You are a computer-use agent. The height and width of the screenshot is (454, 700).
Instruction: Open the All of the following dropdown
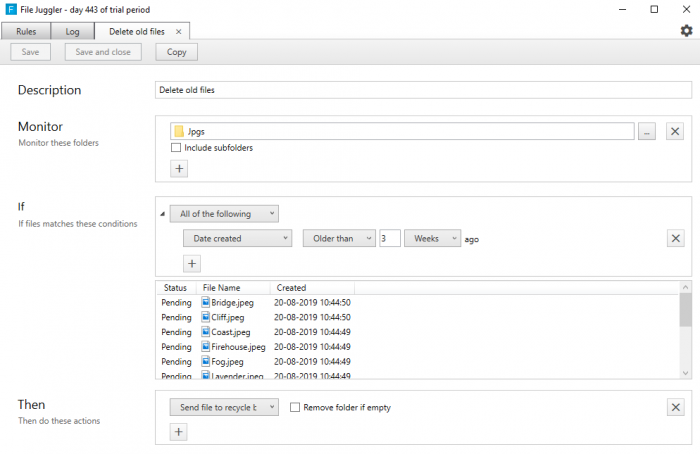224,214
